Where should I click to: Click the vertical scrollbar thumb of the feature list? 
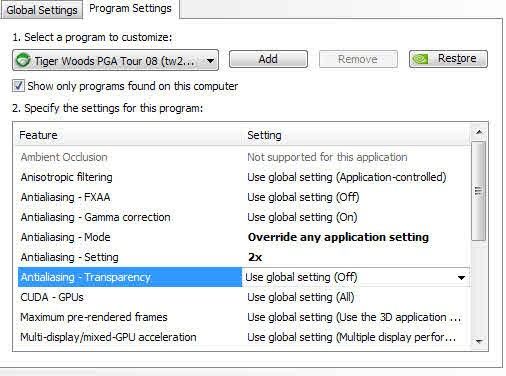[x=479, y=191]
